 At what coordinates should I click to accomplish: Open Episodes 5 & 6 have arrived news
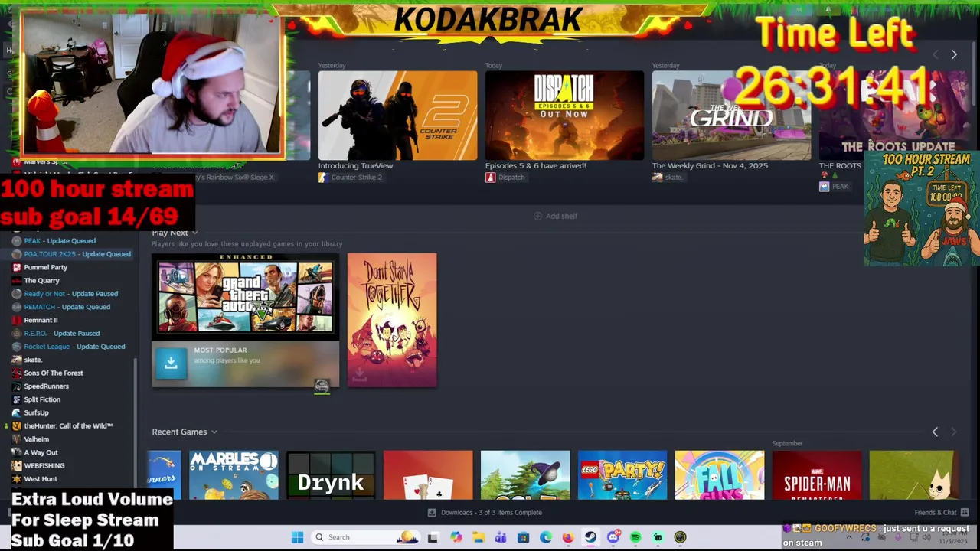point(536,166)
